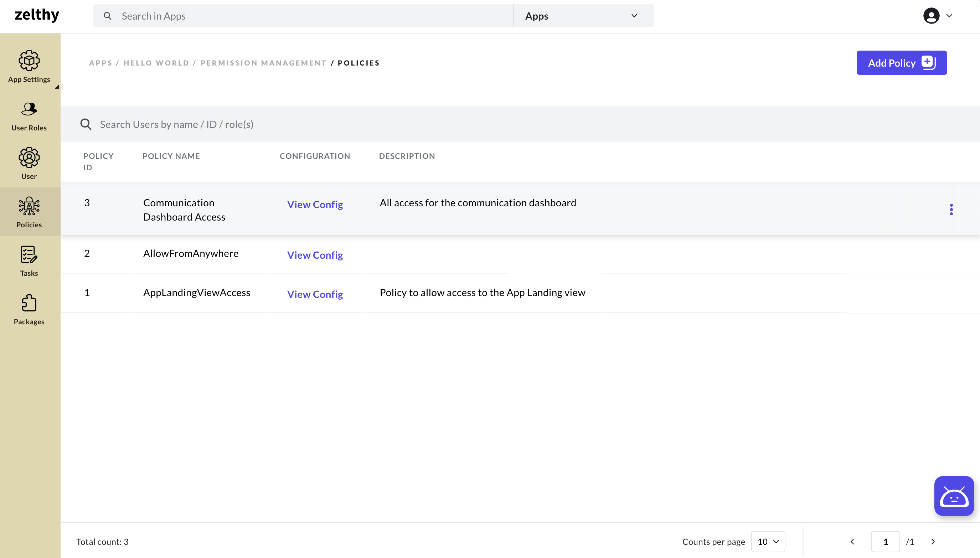Click Policies breadcrumb

point(359,63)
